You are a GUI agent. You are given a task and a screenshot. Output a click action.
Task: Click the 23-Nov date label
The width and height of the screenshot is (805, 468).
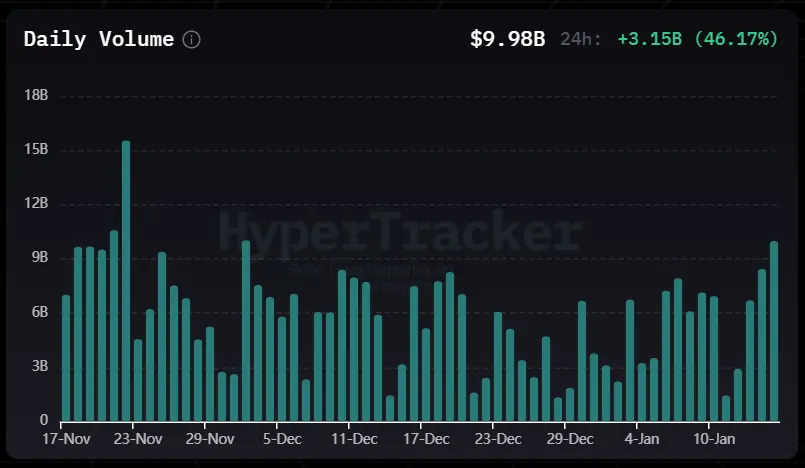coord(138,439)
